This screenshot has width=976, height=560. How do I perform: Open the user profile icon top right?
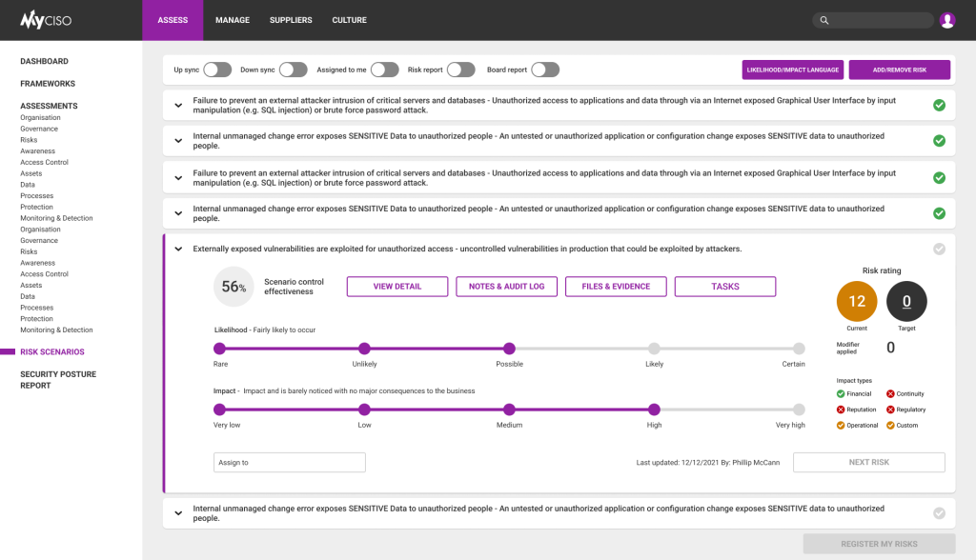coord(947,19)
